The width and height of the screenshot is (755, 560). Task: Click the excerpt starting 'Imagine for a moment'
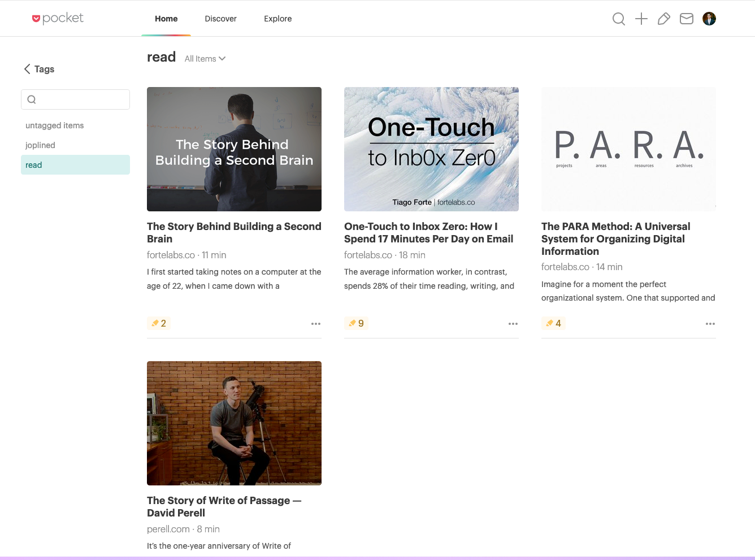pyautogui.click(x=628, y=291)
